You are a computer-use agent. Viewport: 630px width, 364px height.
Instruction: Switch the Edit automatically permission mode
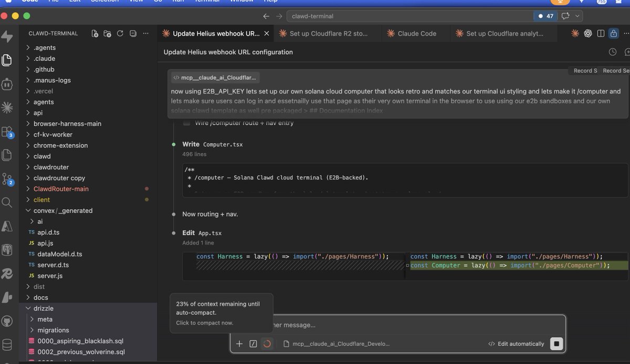coord(516,344)
